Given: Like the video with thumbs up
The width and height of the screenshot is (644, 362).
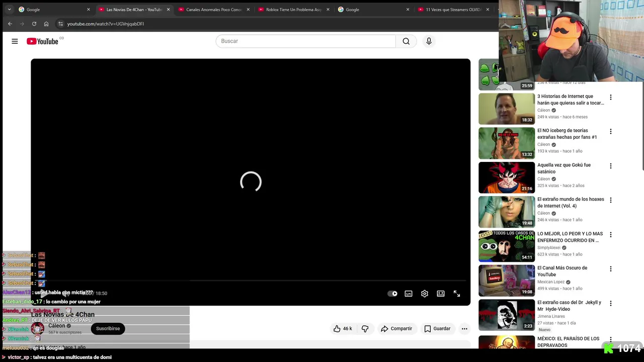Looking at the screenshot, I should click(342, 329).
